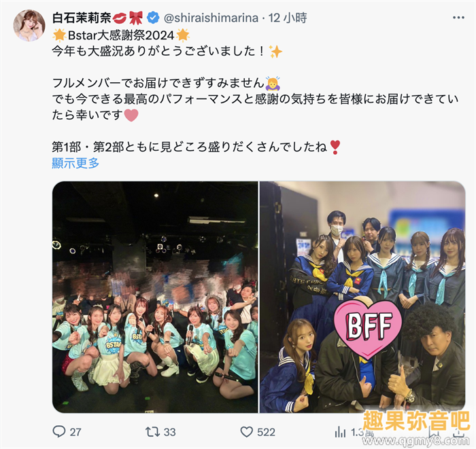The height and width of the screenshot is (449, 476).
Task: Open the author's profile avatar
Action: coord(29,25)
